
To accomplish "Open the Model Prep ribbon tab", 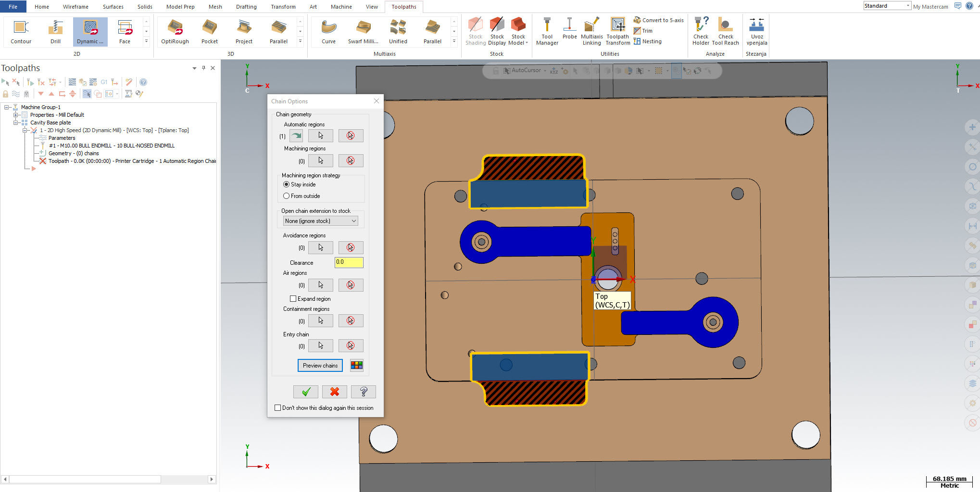I will point(180,7).
